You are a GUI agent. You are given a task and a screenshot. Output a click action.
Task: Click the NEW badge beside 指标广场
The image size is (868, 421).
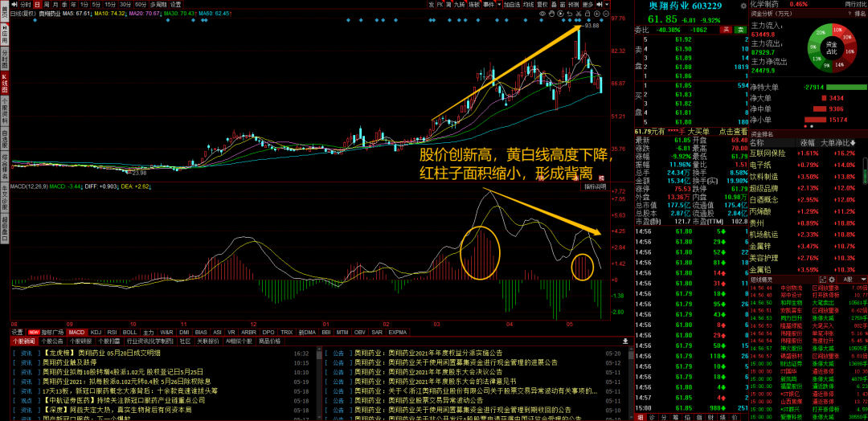pyautogui.click(x=34, y=332)
